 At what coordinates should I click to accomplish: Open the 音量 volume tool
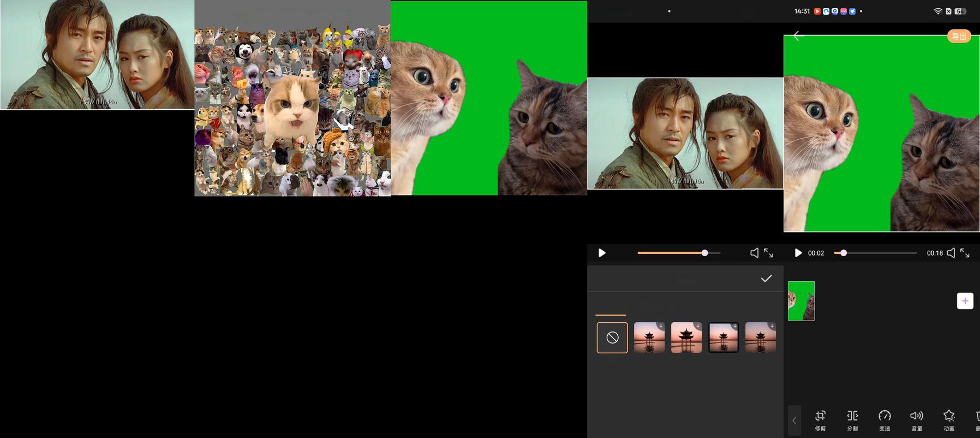[x=917, y=420]
